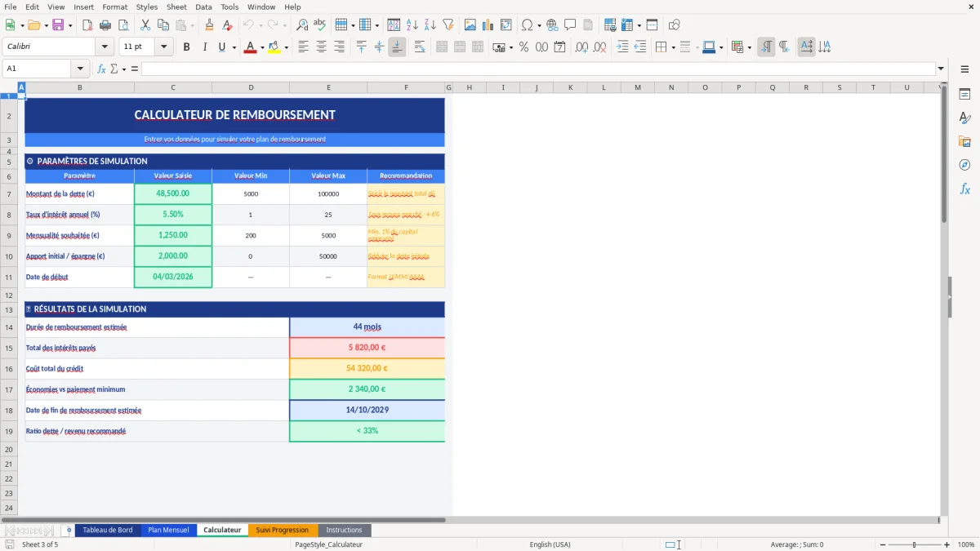Open Special Character omega icon

point(527,24)
